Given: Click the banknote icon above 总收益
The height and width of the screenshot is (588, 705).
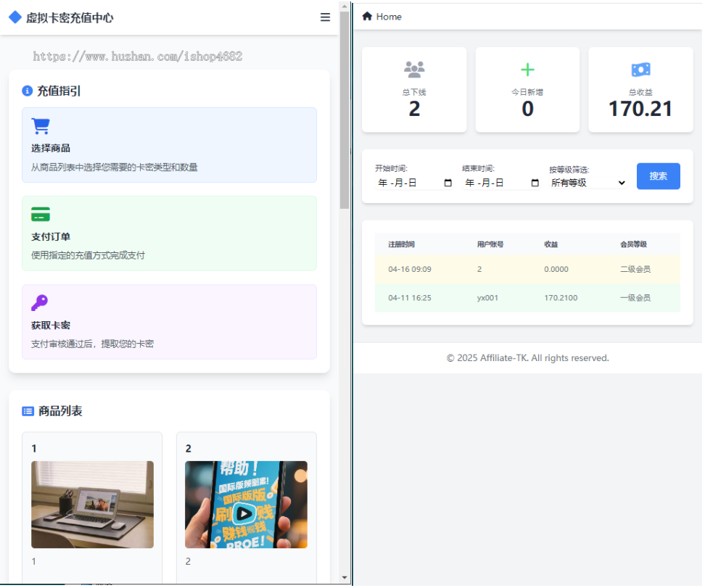Looking at the screenshot, I should [x=642, y=70].
